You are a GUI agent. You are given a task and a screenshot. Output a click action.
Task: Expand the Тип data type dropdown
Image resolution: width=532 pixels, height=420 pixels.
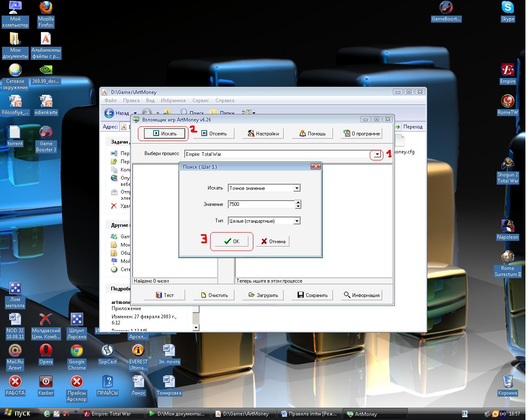[x=297, y=221]
